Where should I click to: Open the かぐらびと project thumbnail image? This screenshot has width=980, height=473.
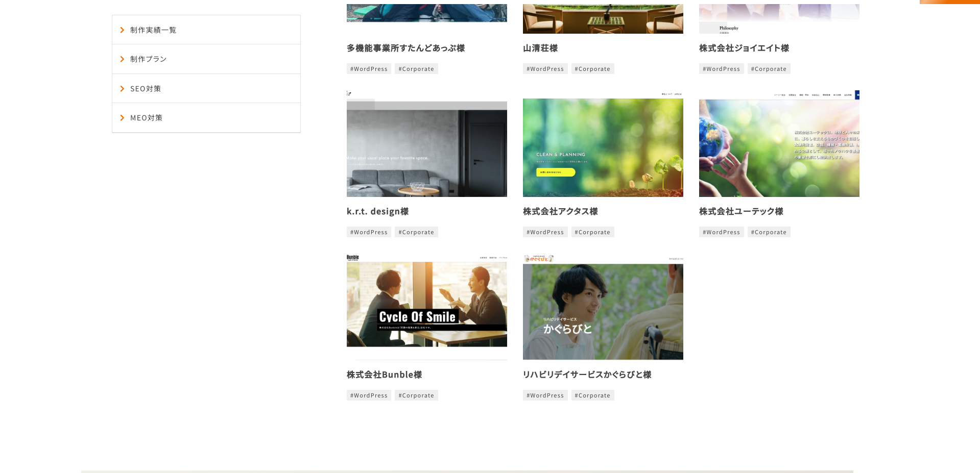pyautogui.click(x=603, y=306)
